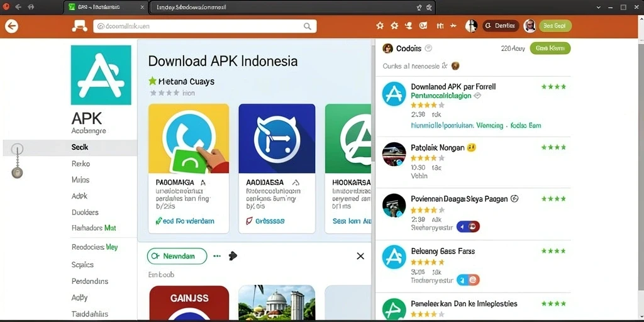644x322 pixels.
Task: Toggle the blue-orange pill under Beloancy Gass Farss
Action: pyautogui.click(x=468, y=280)
